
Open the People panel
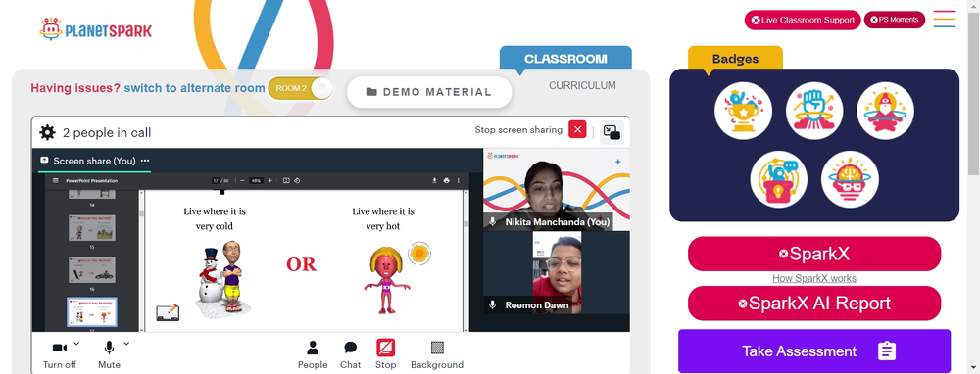tap(313, 355)
